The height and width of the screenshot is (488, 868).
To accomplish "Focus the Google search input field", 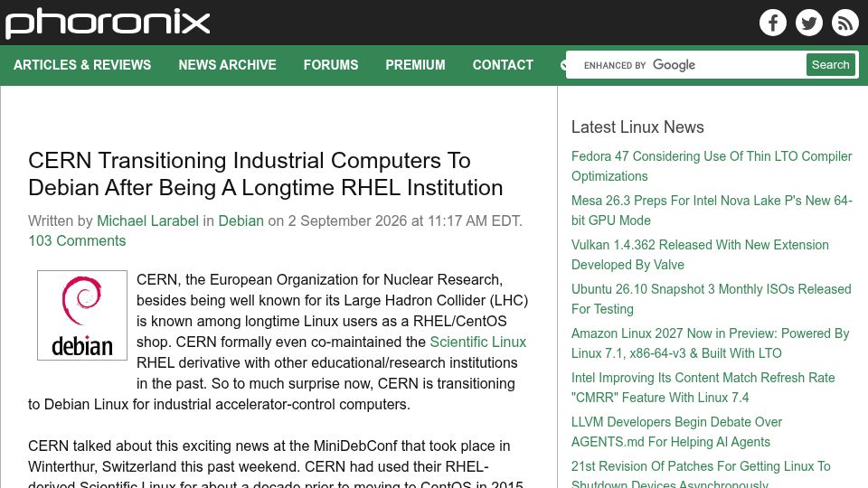I will coord(686,65).
